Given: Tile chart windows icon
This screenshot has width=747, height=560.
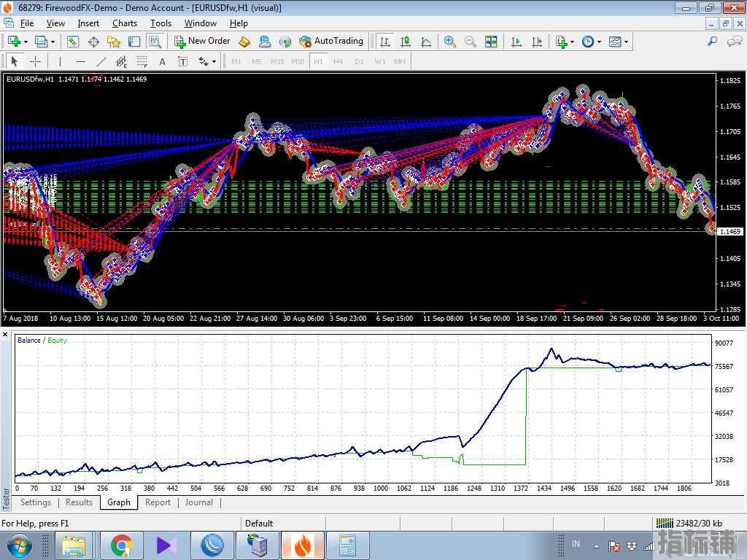Looking at the screenshot, I should pyautogui.click(x=491, y=42).
